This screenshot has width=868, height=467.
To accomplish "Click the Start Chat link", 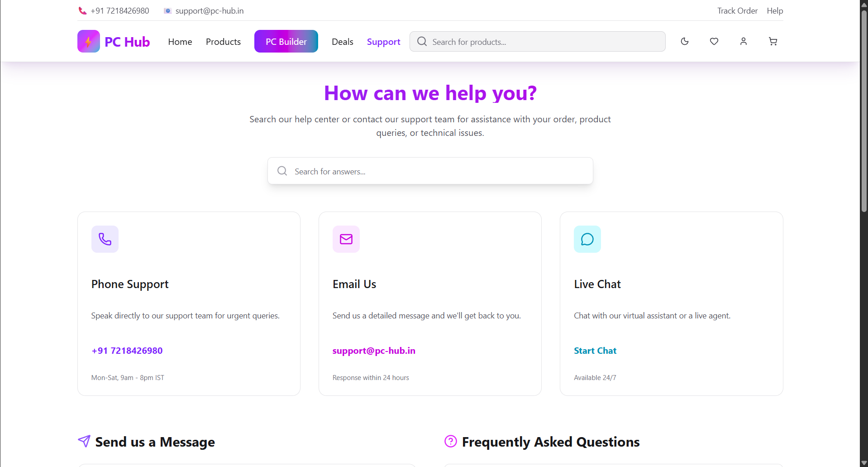I will tap(595, 351).
